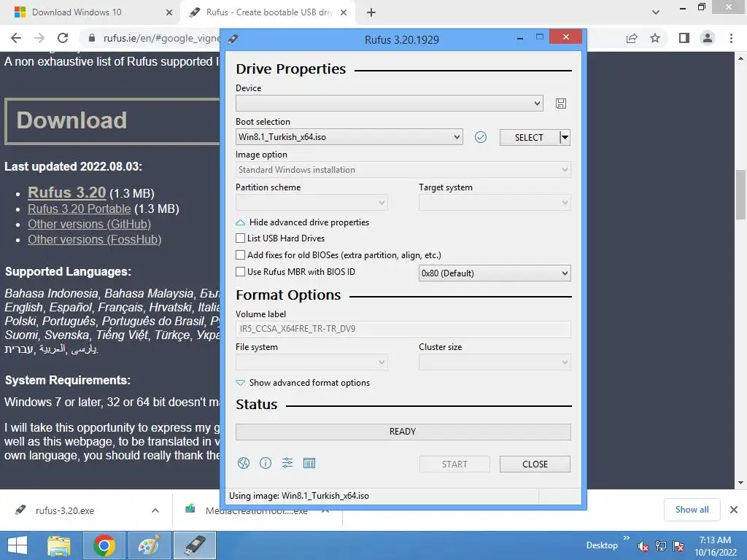Click the Volume label field
This screenshot has width=747, height=560.
click(403, 329)
